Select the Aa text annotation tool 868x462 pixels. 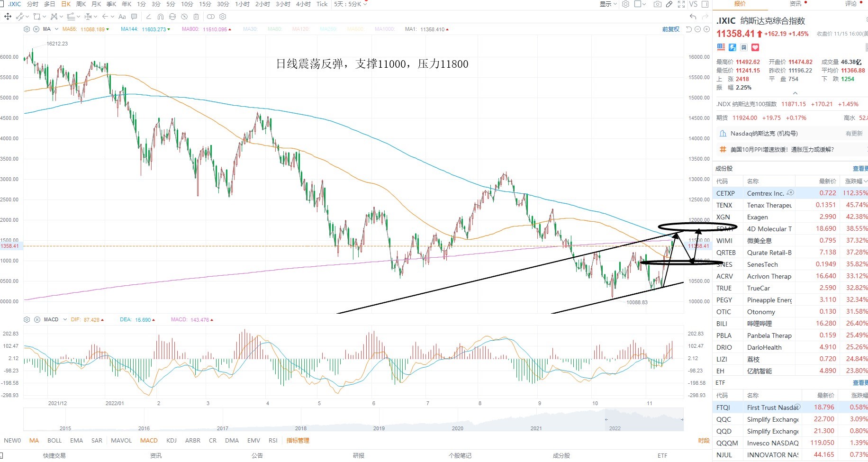pyautogui.click(x=122, y=17)
